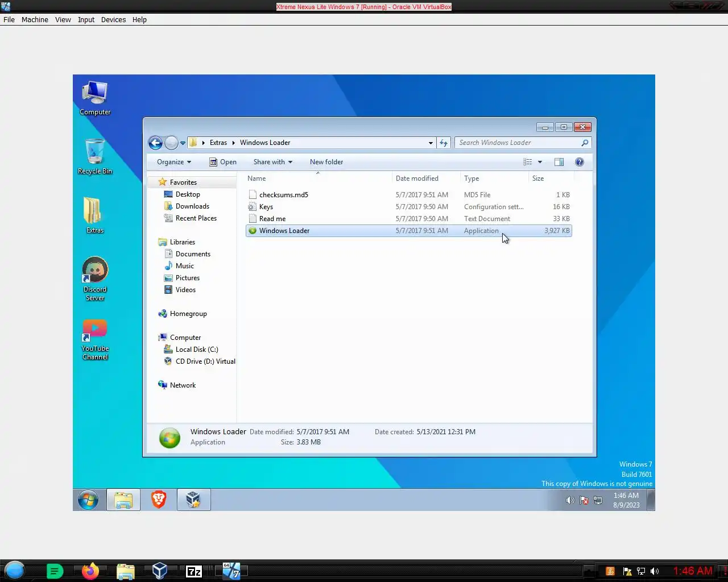Open the Windows Start orb
Viewport: 728px width, 582px height.
[x=88, y=500]
